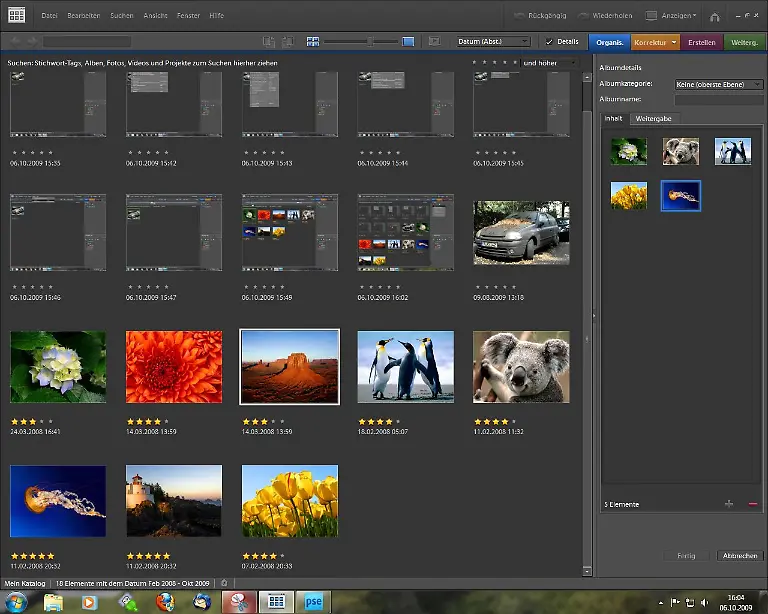Click the full screen view icon
768x614 pixels.
point(433,41)
